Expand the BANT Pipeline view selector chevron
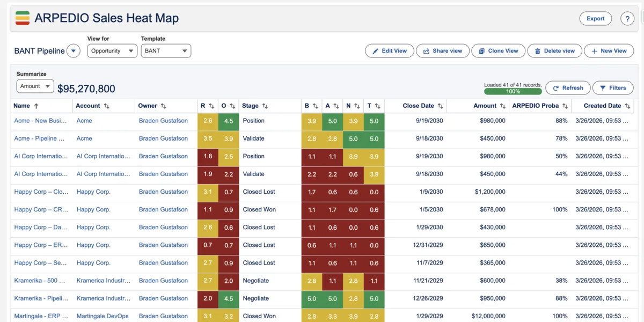 pyautogui.click(x=74, y=50)
